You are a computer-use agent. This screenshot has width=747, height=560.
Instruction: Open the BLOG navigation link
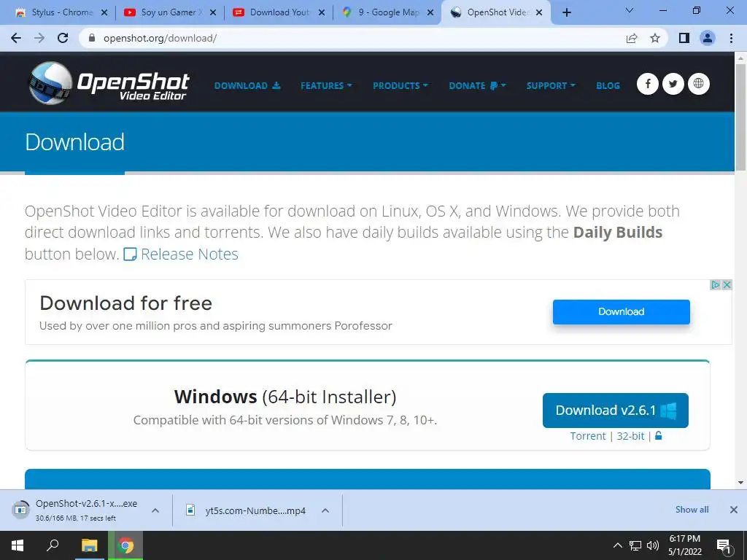pos(608,86)
